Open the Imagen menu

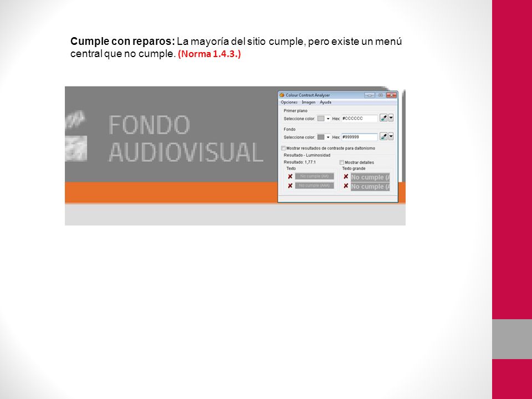pyautogui.click(x=309, y=102)
